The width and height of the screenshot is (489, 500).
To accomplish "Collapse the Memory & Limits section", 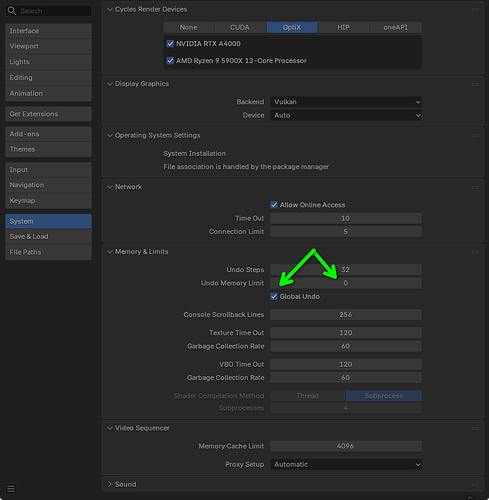I will click(110, 252).
